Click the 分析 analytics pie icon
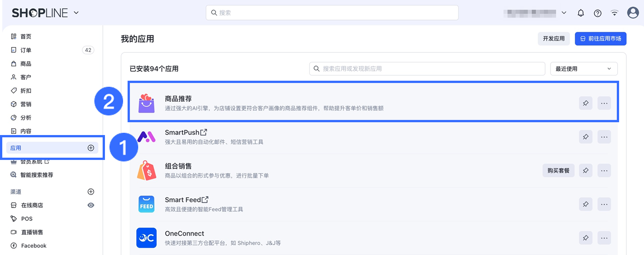This screenshot has width=644, height=255. click(14, 118)
